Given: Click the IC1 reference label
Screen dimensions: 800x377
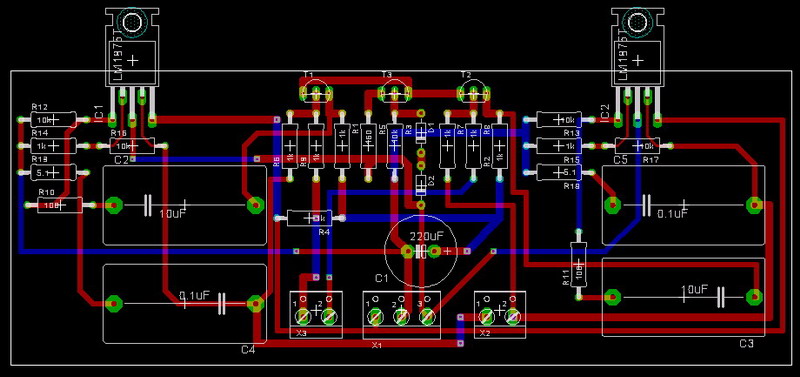Looking at the screenshot, I should [98, 114].
